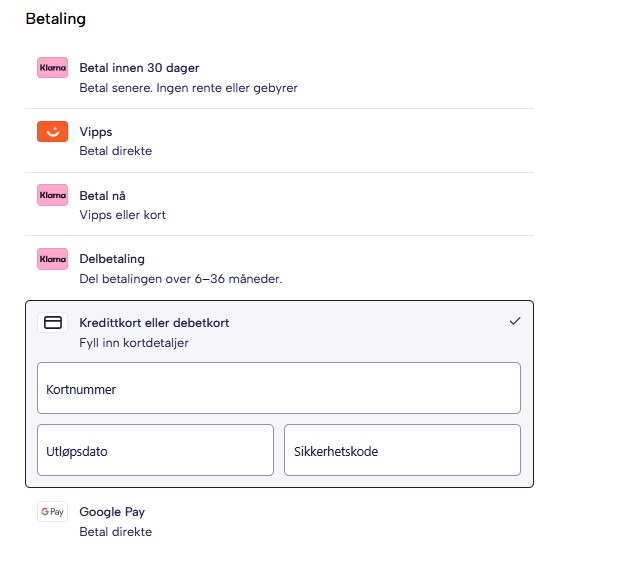Click the orange Vipps smiley icon
Viewport: 629px width, 561px height.
(53, 132)
